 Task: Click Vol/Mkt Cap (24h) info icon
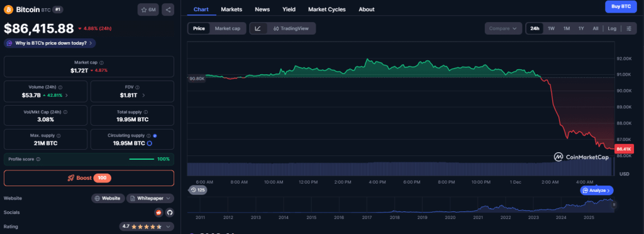65,112
